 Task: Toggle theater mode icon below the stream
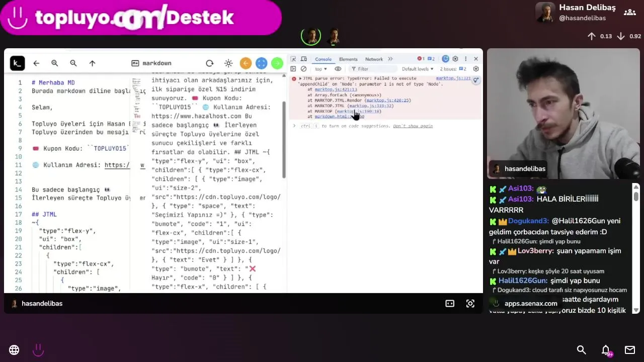pos(450,303)
